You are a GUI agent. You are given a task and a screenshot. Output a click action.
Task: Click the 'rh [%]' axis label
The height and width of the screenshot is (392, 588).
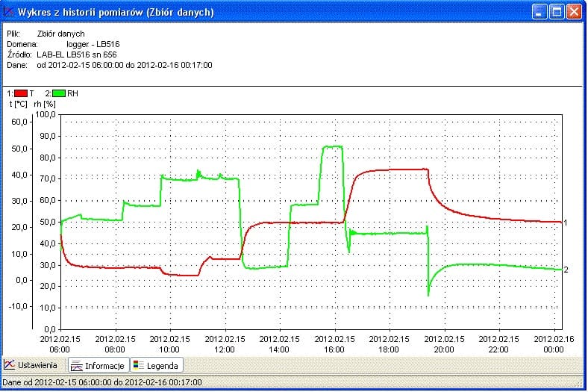pos(45,105)
